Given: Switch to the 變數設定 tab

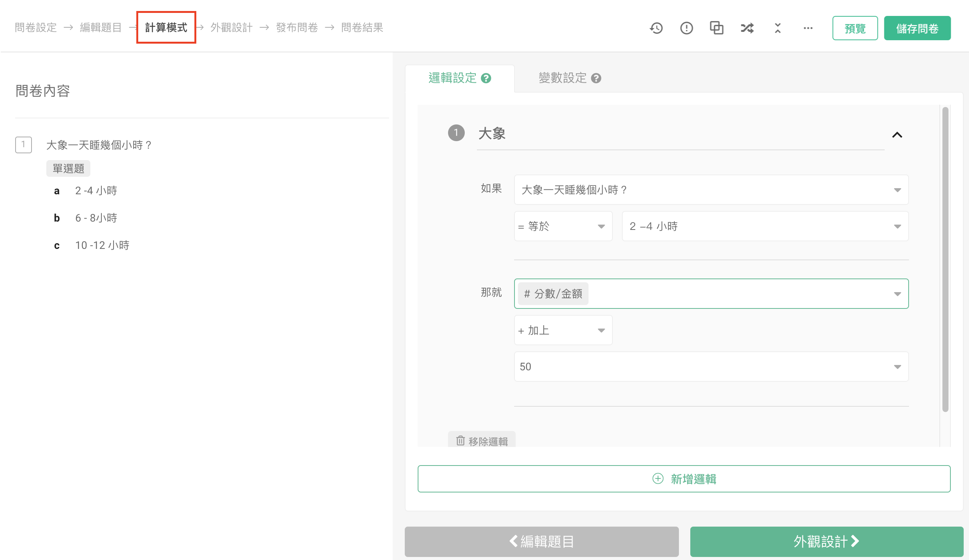Looking at the screenshot, I should pos(563,79).
